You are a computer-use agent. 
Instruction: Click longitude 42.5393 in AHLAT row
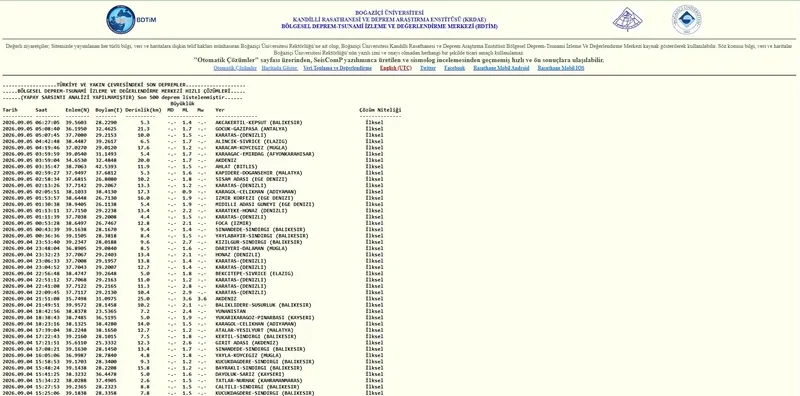pyautogui.click(x=106, y=166)
